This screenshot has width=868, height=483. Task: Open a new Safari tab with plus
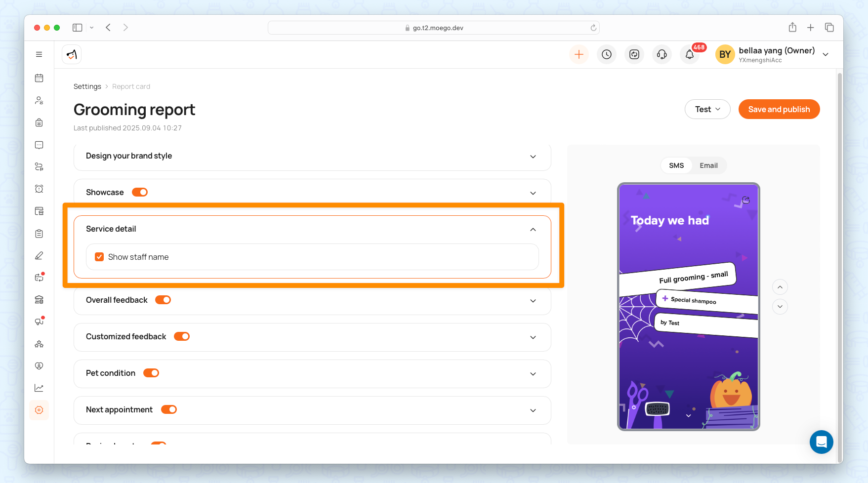tap(811, 28)
